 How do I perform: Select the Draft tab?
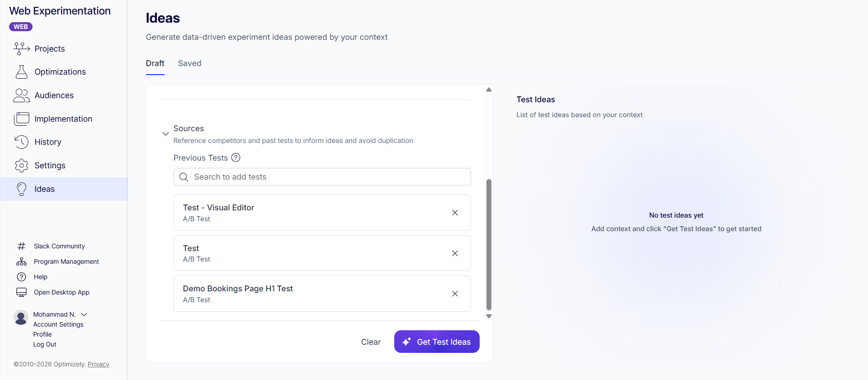click(155, 63)
